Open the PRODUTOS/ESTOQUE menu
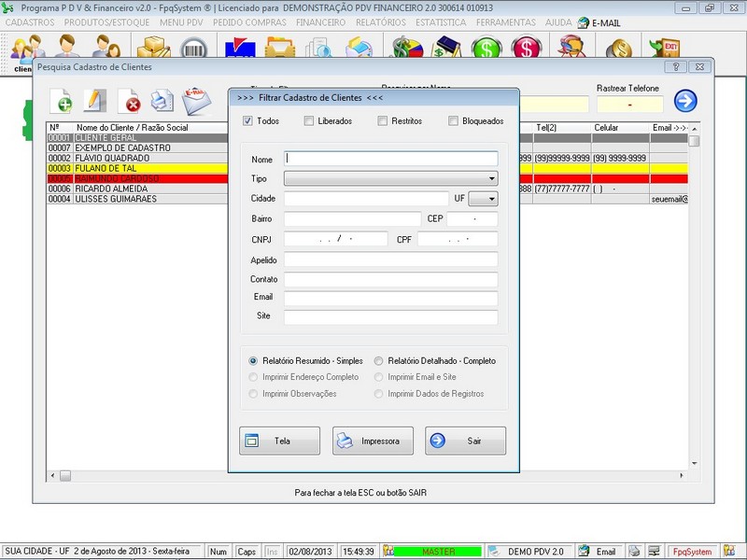747x560 pixels. tap(106, 22)
